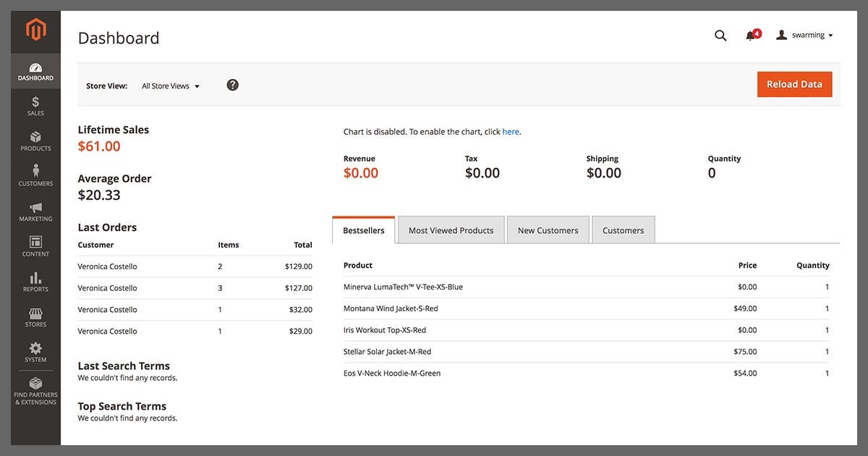Screen dimensions: 868x456
Task: Click the 'here' link to enable chart
Action: click(511, 132)
